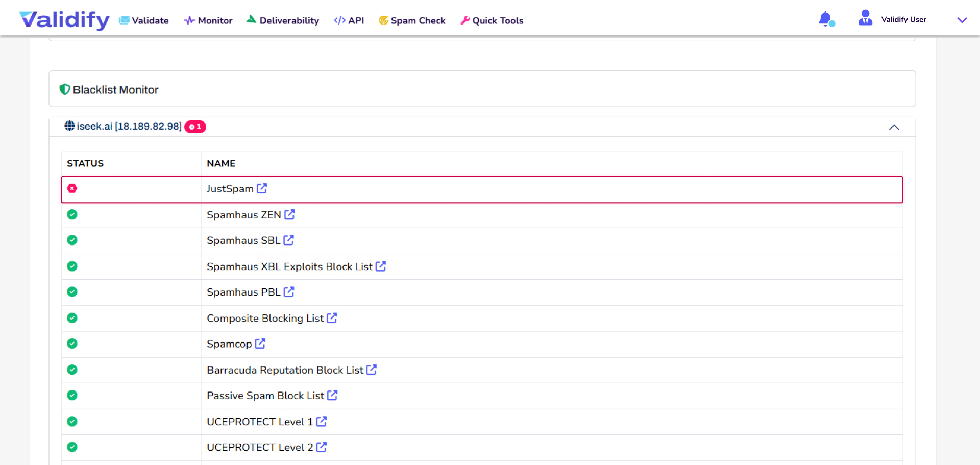The height and width of the screenshot is (465, 980).
Task: Collapse the iseek.ai blacklist section chevron
Action: click(894, 127)
